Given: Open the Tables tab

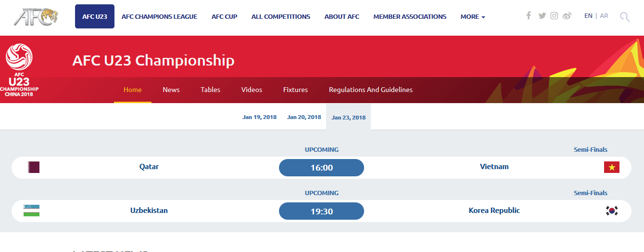Looking at the screenshot, I should point(211,90).
